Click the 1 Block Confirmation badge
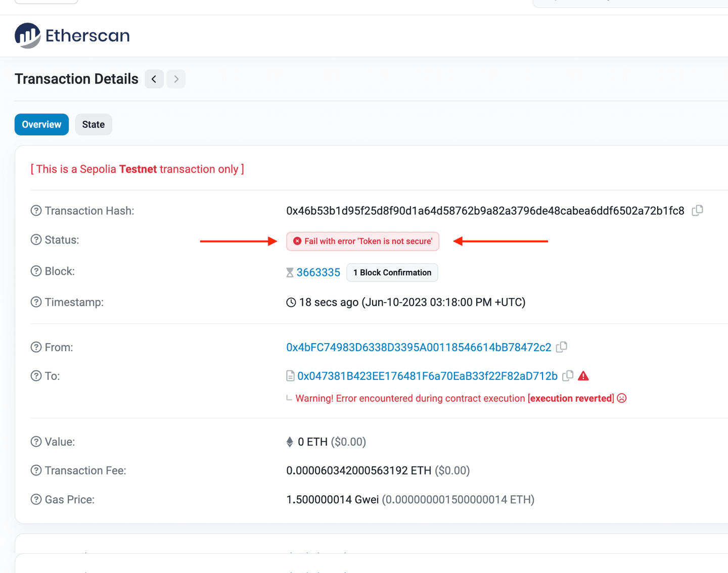This screenshot has width=728, height=573. point(392,272)
